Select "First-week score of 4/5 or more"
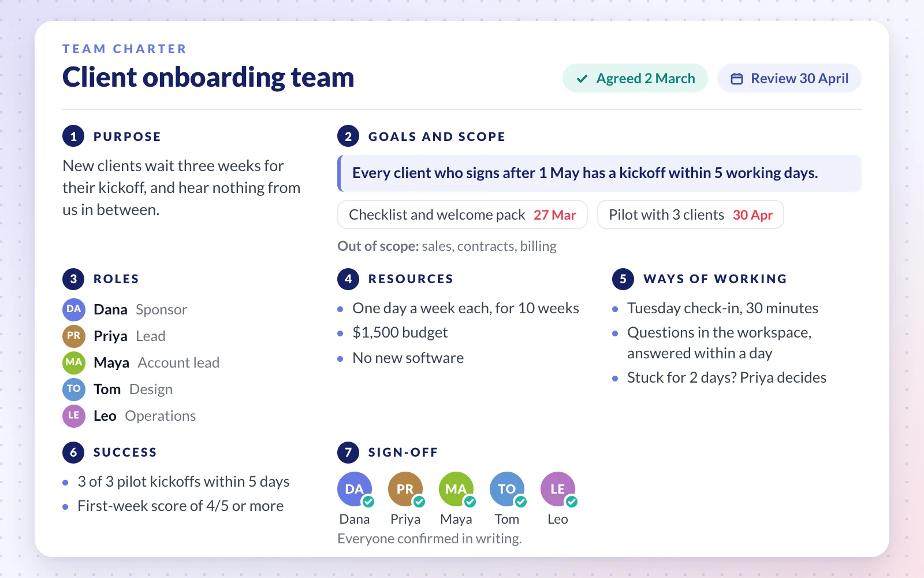Screen dimensions: 924x578 tap(181, 506)
